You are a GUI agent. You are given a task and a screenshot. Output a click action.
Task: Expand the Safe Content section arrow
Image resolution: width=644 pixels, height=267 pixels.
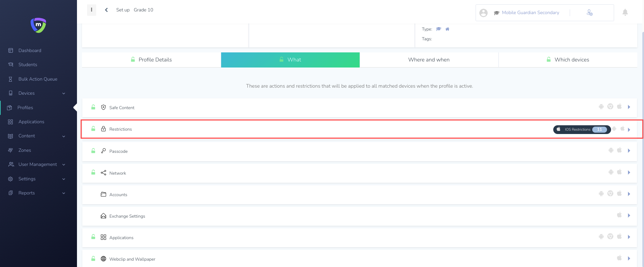click(629, 107)
